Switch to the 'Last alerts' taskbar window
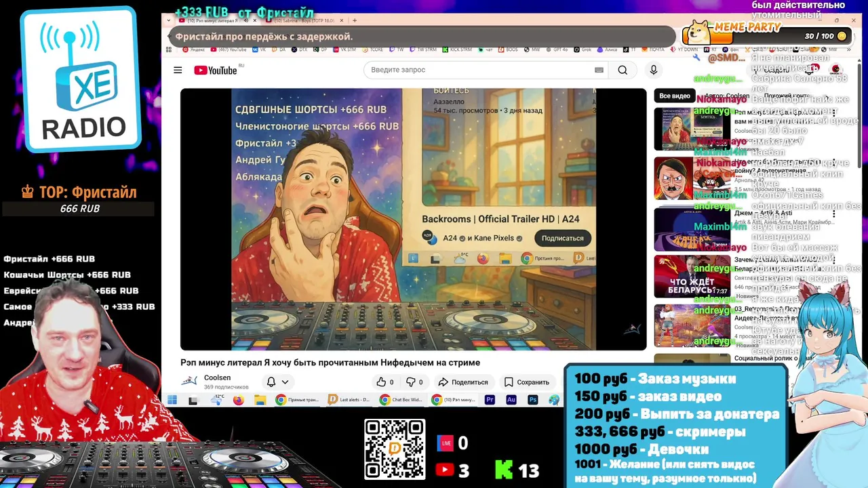The width and height of the screenshot is (868, 488). (349, 400)
